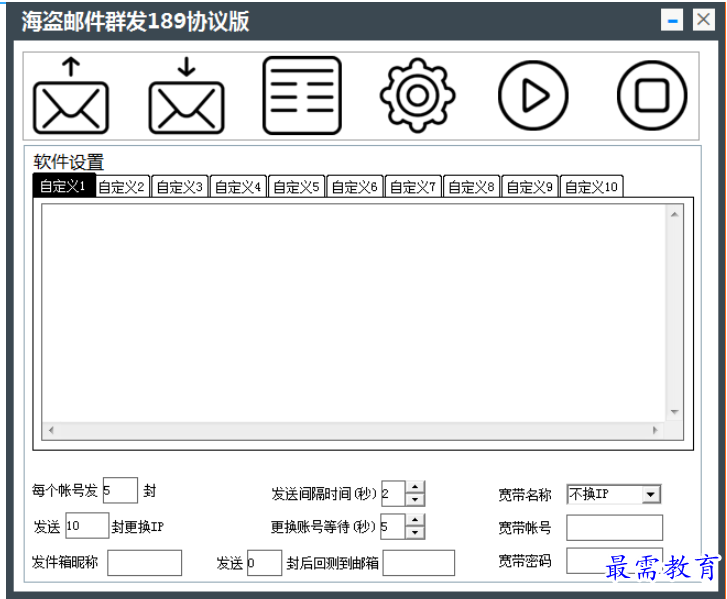Stop sending with the stop icon

coord(652,96)
